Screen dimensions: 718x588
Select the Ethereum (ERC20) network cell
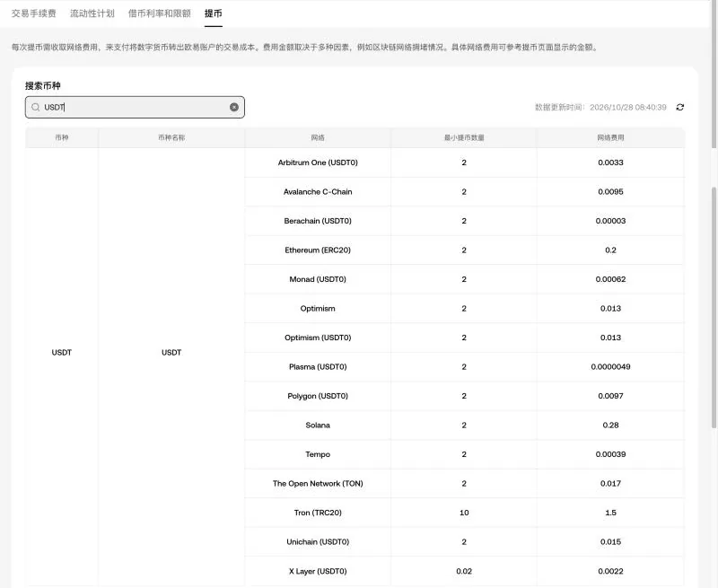[x=318, y=250]
